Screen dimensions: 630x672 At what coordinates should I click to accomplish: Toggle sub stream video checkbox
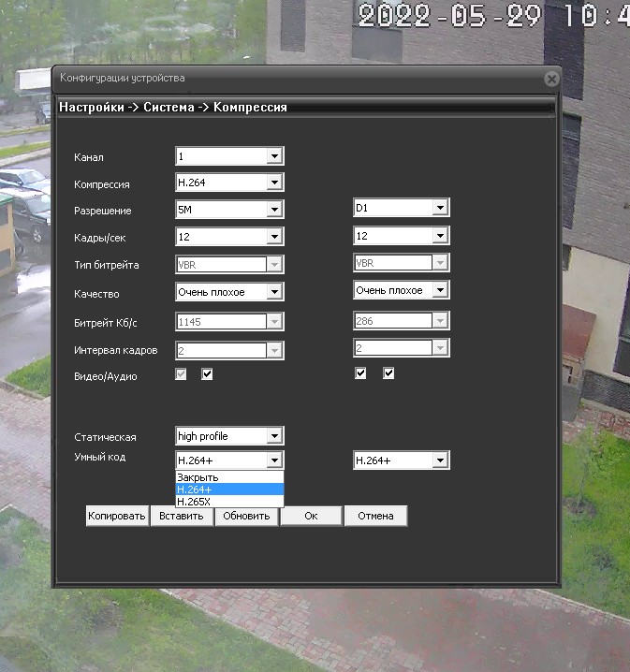(x=360, y=373)
